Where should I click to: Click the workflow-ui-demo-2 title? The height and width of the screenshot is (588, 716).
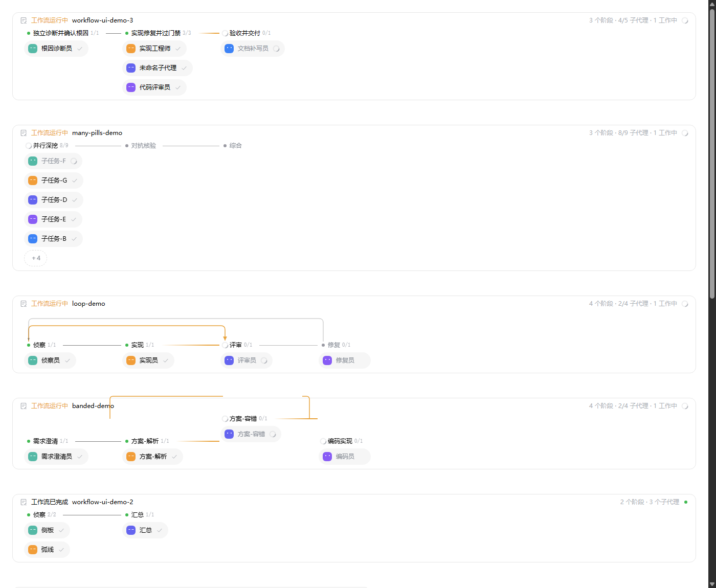(x=102, y=502)
